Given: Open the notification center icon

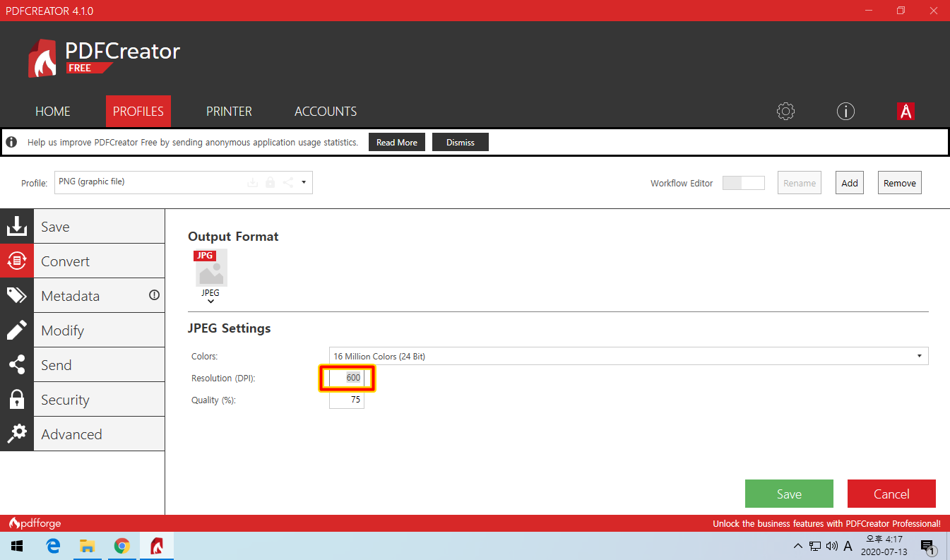Looking at the screenshot, I should pos(929,546).
